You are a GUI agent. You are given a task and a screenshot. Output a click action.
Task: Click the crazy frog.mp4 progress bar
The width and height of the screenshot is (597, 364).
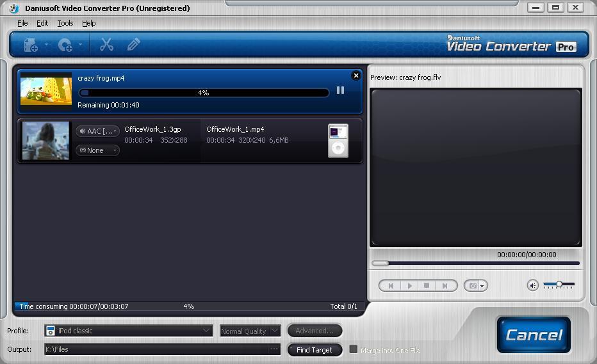click(x=204, y=93)
